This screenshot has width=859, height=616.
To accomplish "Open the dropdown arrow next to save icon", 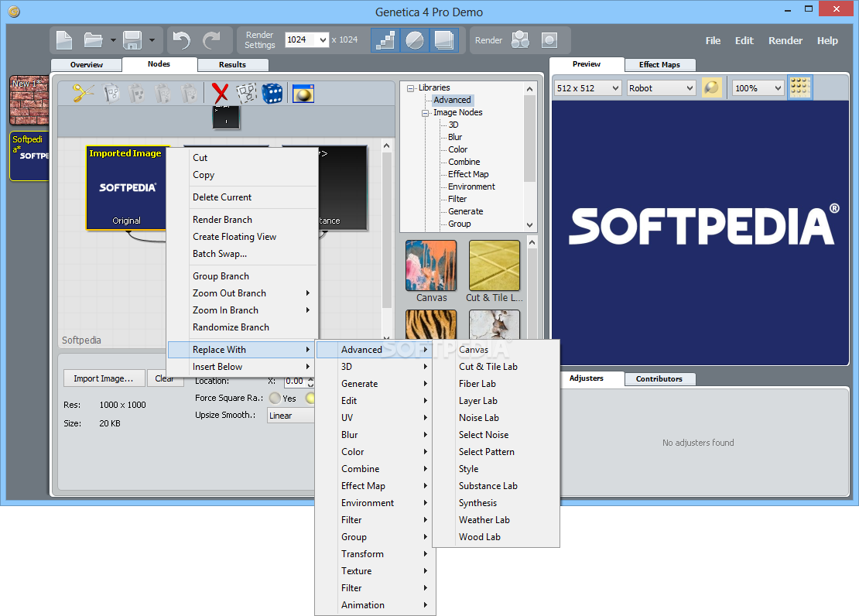I will (x=152, y=40).
